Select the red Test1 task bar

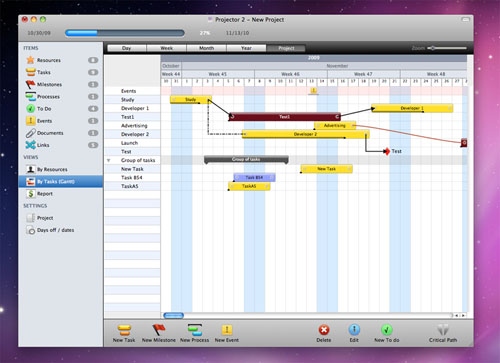coord(284,117)
